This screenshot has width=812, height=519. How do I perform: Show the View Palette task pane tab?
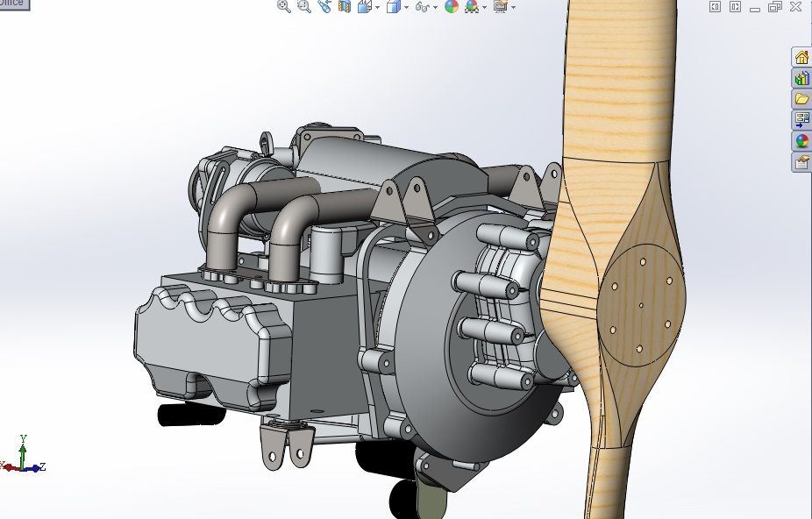tap(801, 120)
